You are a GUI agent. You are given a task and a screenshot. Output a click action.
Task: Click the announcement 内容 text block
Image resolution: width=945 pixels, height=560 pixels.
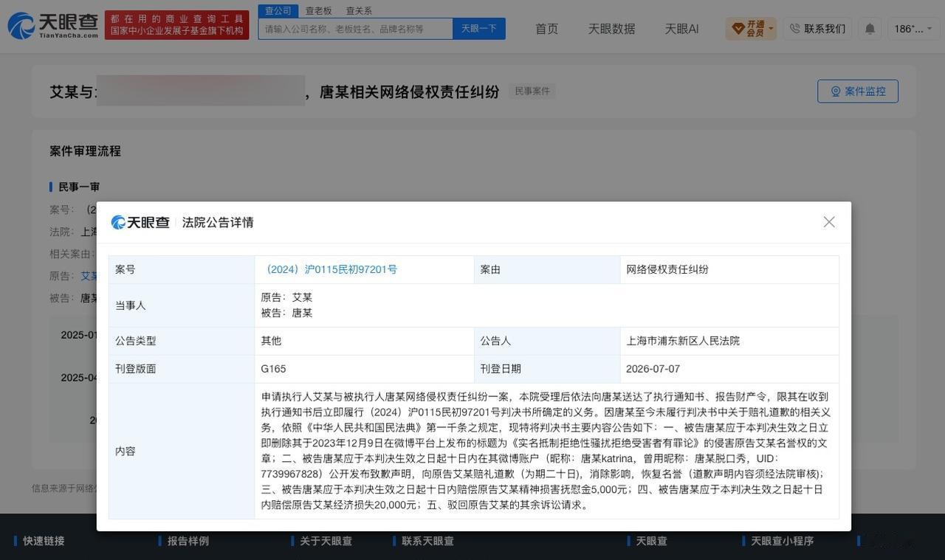click(x=546, y=451)
